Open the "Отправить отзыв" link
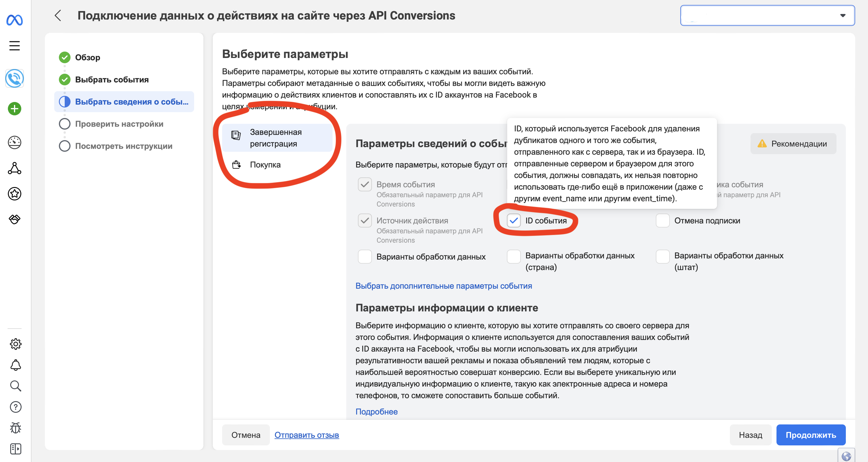868x462 pixels. pyautogui.click(x=306, y=435)
